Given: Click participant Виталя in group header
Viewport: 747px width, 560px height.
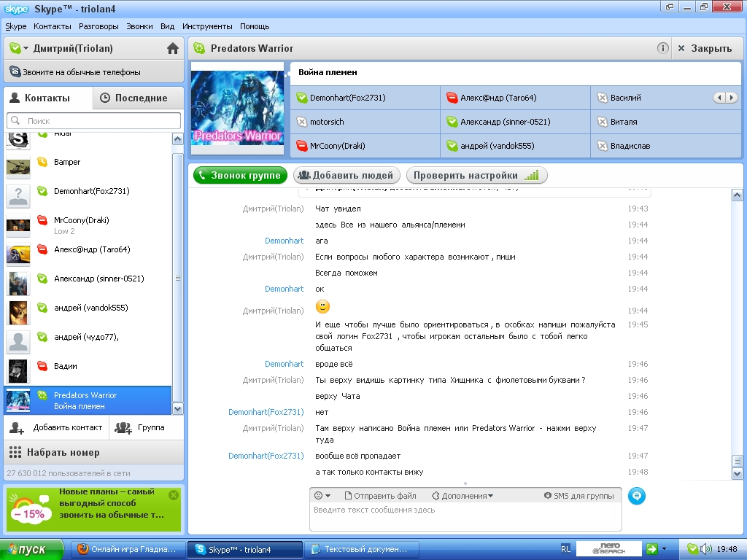Looking at the screenshot, I should pyautogui.click(x=665, y=122).
